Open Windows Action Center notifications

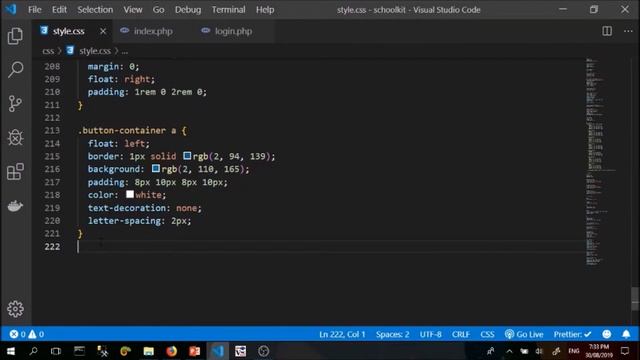(625, 351)
